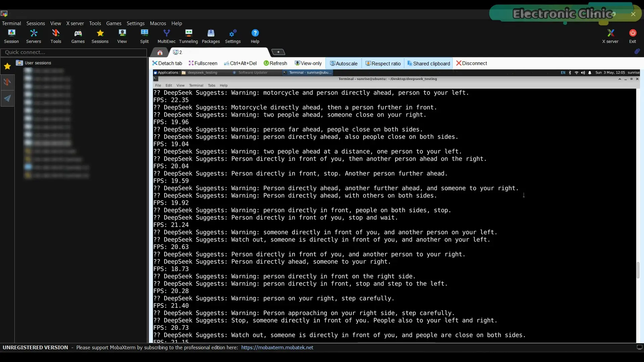
Task: Open the remote notification bell icon
Action: pos(590,73)
